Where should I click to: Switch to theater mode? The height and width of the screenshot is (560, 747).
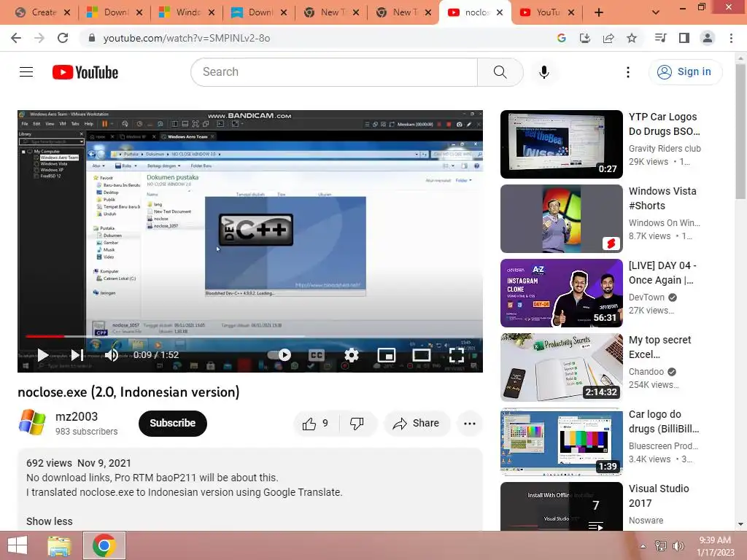click(421, 355)
